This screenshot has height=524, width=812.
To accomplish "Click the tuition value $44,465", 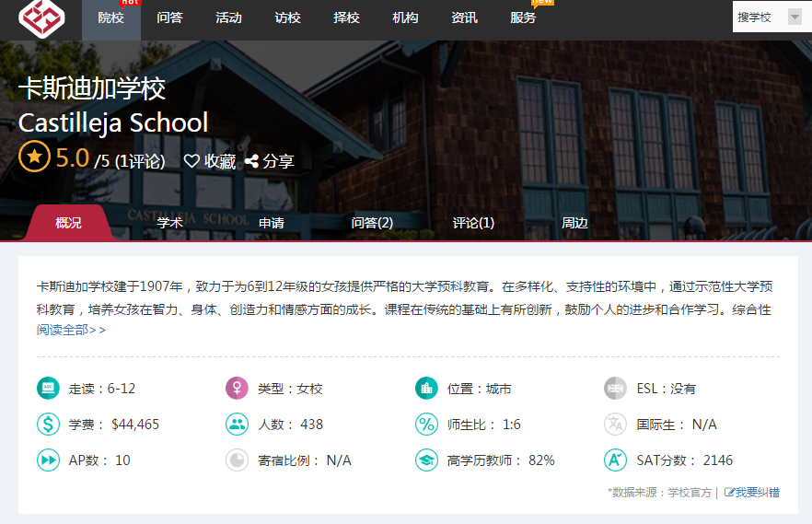I will point(135,425).
